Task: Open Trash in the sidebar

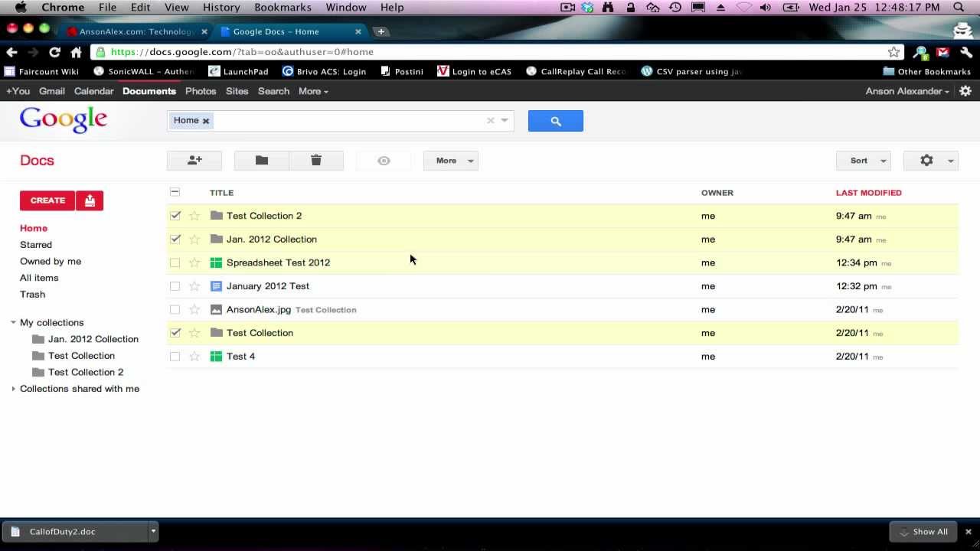Action: [32, 295]
